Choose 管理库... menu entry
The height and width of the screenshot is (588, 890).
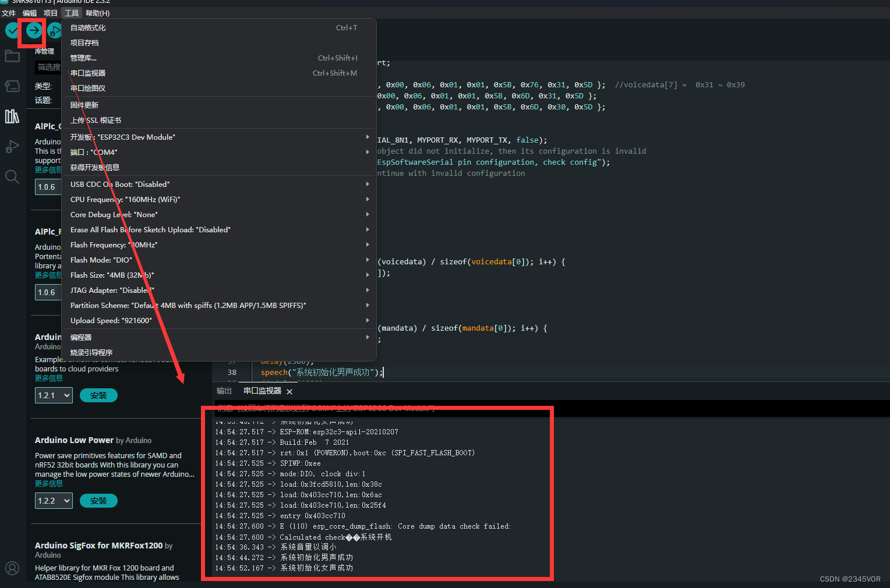tap(219, 58)
